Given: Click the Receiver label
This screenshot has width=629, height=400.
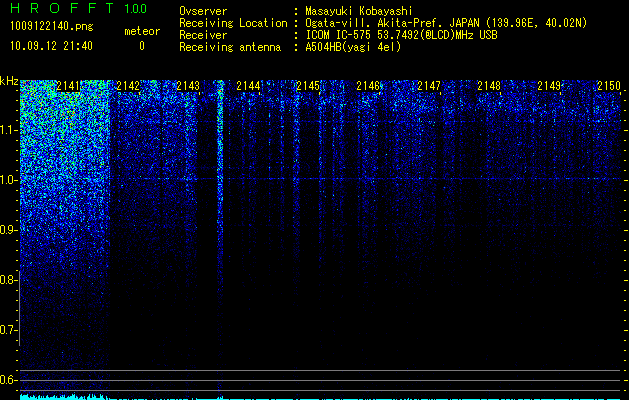Looking at the screenshot, I should [x=203, y=35].
